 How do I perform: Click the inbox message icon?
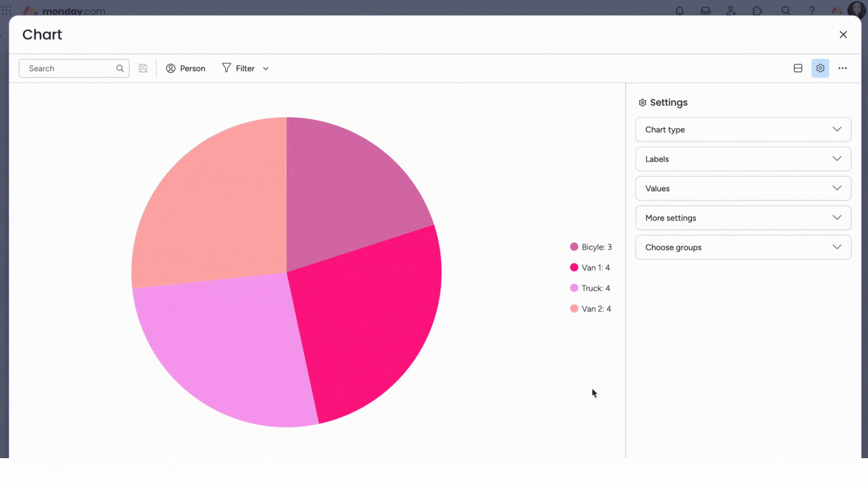click(705, 11)
